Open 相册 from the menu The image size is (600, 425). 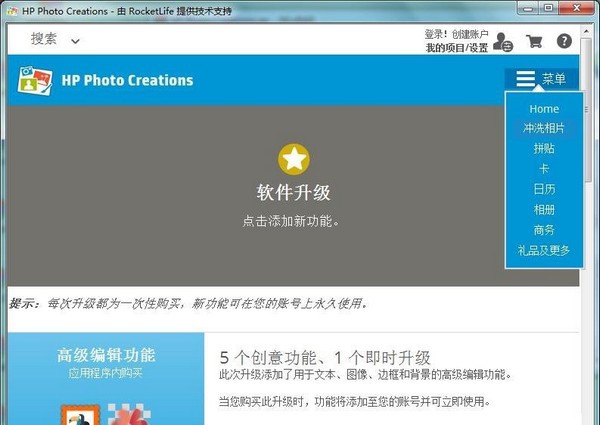[x=544, y=210]
